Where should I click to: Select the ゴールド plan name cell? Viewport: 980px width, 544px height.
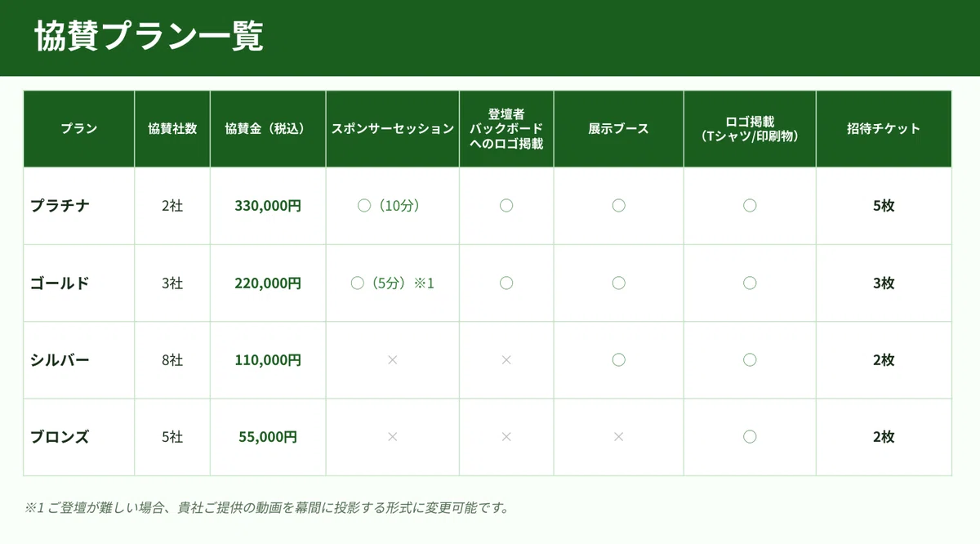pyautogui.click(x=79, y=283)
